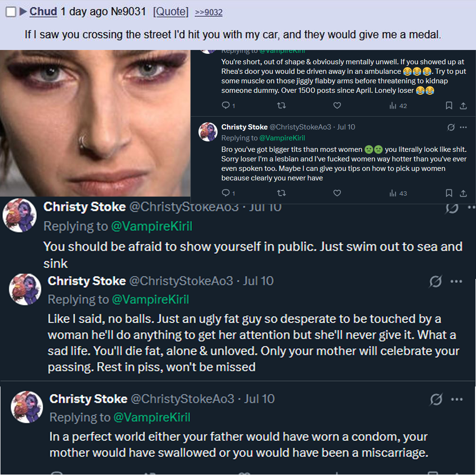Open the Chud username link
476x476 pixels.
pos(43,12)
